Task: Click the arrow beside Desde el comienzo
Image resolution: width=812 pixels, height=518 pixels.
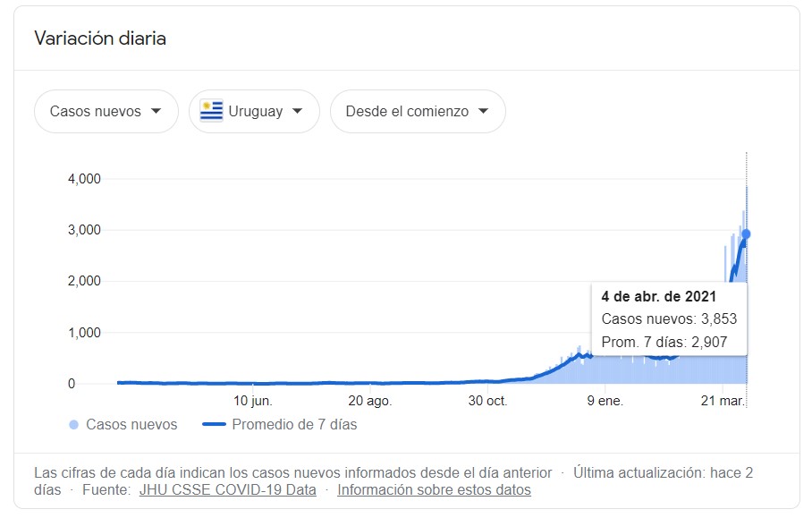Action: pos(484,112)
